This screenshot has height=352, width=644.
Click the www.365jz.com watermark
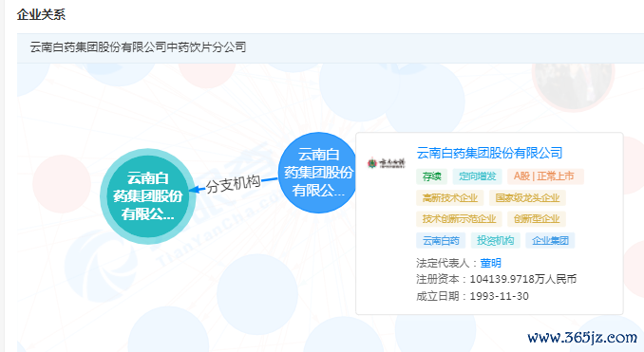point(582,337)
